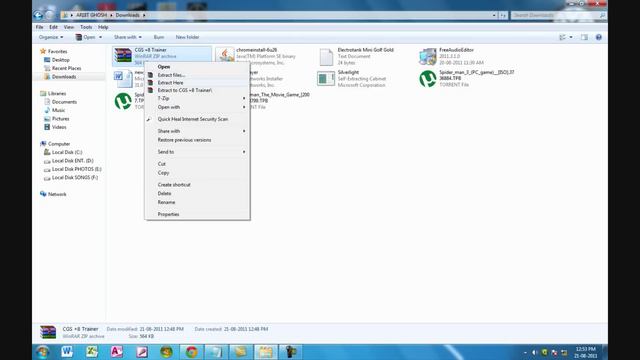This screenshot has width=640, height=360.
Task: Open the CGS +8 Trainer WinRAR archive icon
Action: pos(123,56)
